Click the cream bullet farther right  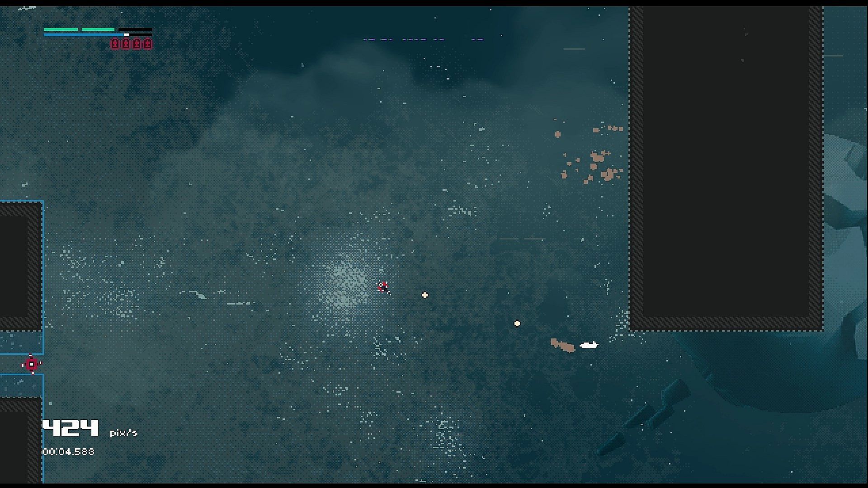click(517, 324)
